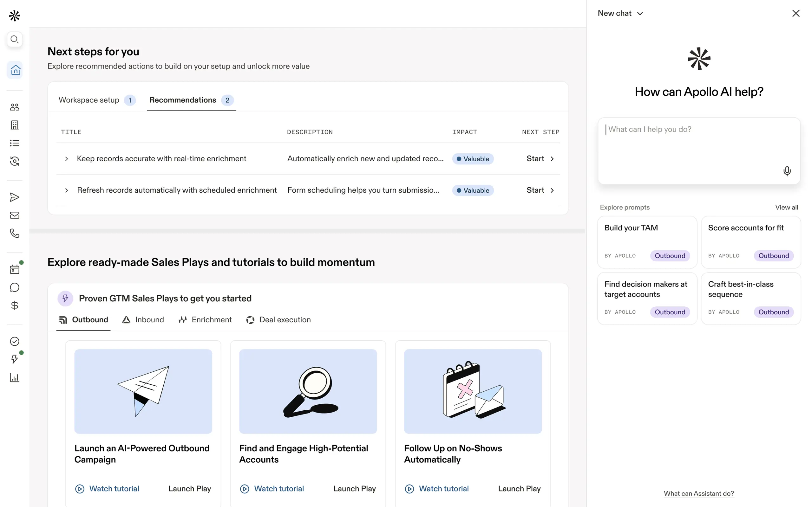Screen dimensions: 812x507
Task: Open the Emails envelope icon
Action: (14, 215)
